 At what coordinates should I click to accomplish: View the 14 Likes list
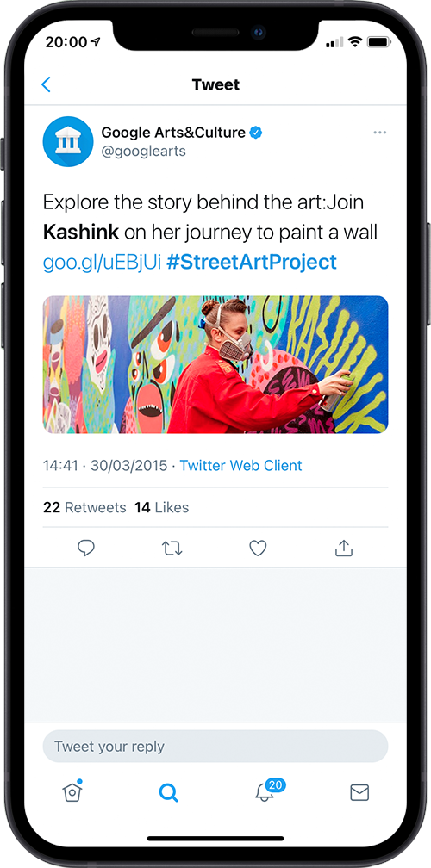tap(162, 508)
